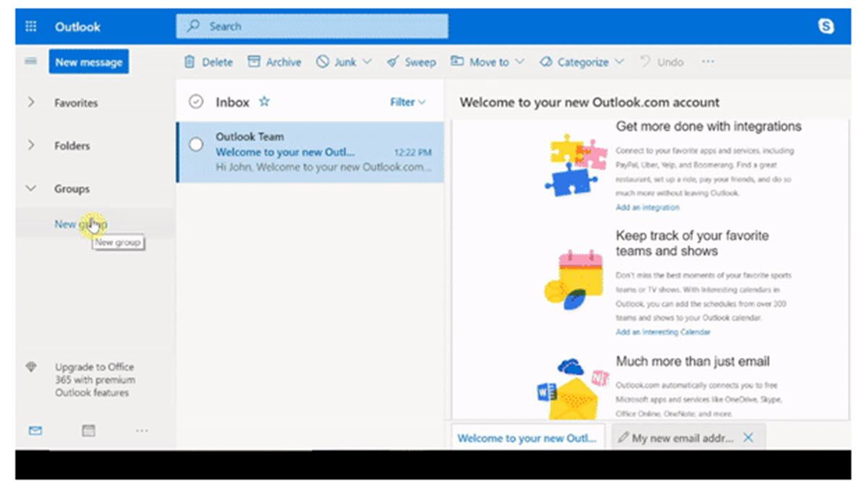Open the Categorize dropdown arrow
Image resolution: width=868 pixels, height=495 pixels.
click(619, 62)
